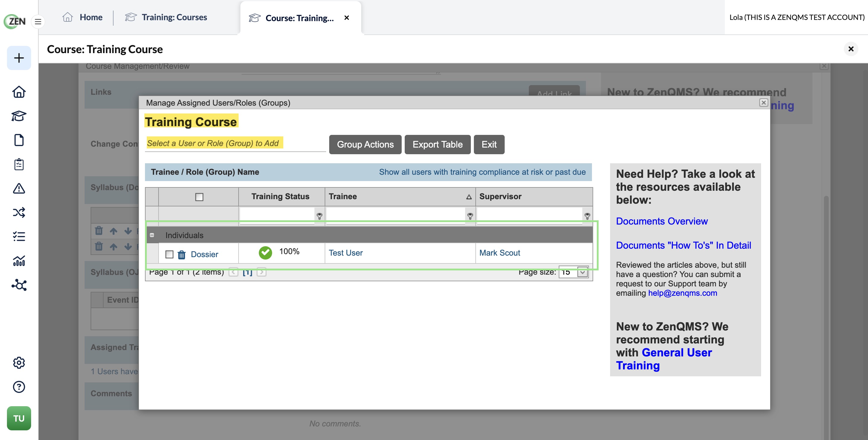Viewport: 868px width, 440px height.
Task: Click the 100% training status value
Action: click(289, 251)
